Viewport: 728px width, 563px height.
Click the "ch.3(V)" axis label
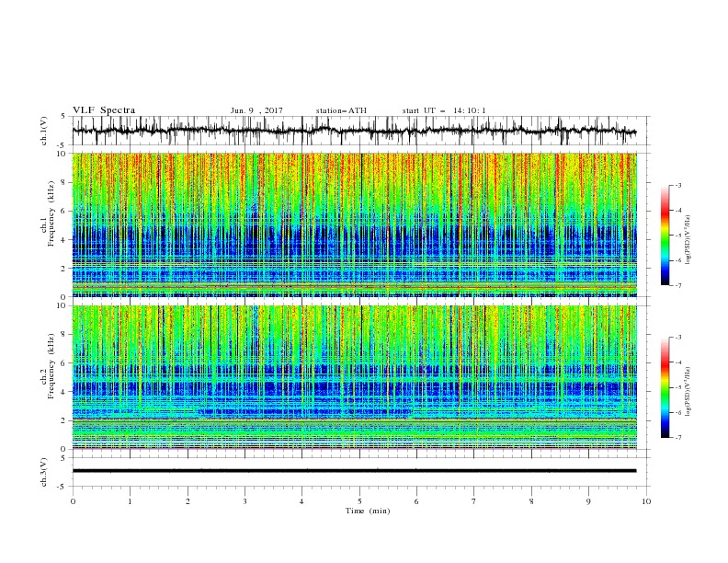click(44, 472)
